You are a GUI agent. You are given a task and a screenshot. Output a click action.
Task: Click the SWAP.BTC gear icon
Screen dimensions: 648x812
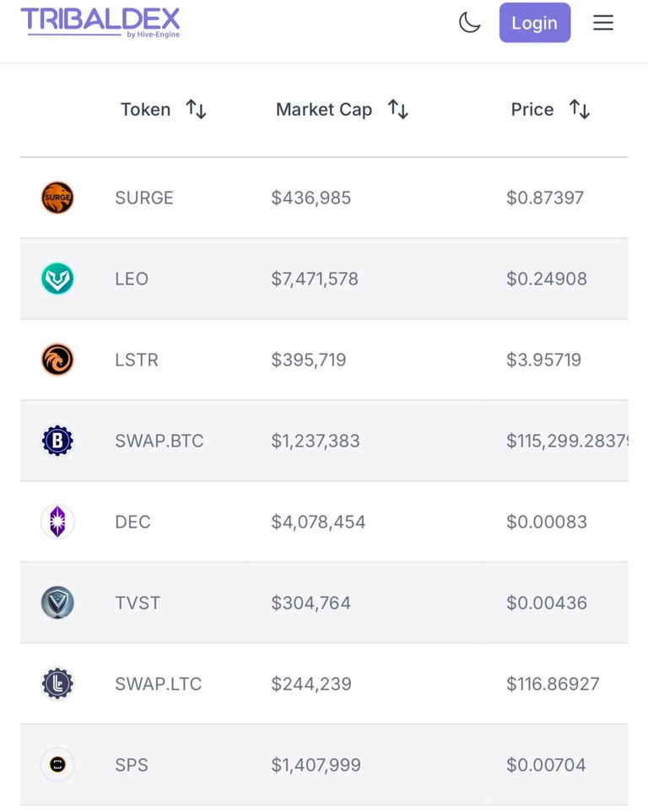pyautogui.click(x=57, y=441)
